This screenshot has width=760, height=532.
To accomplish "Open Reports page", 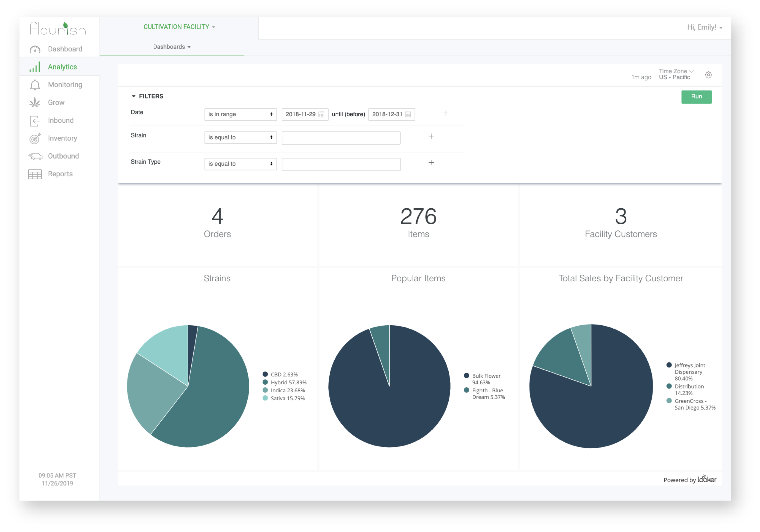I will click(x=60, y=174).
